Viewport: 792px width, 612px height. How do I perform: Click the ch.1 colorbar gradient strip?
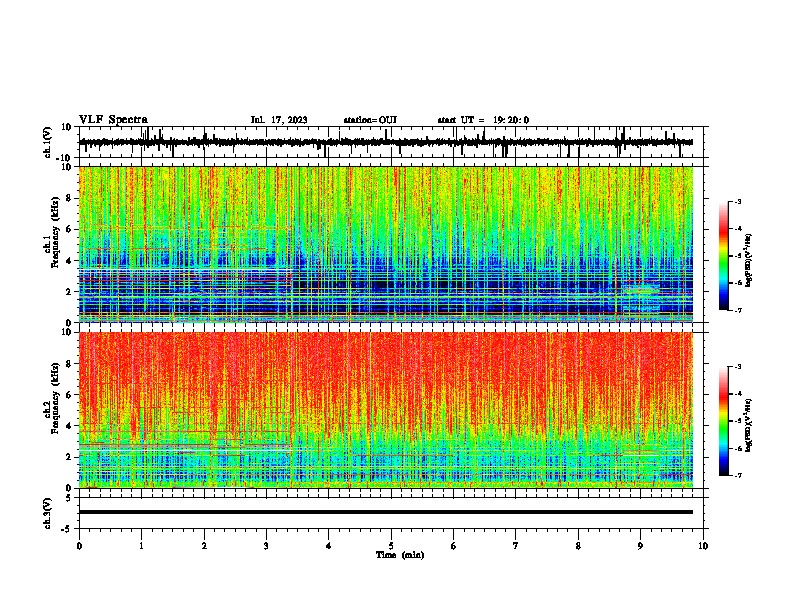724,256
